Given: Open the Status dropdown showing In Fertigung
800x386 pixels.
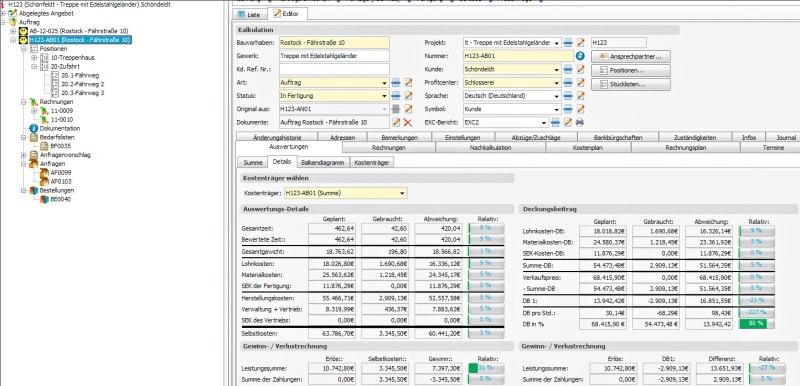Looking at the screenshot, I should click(x=384, y=96).
